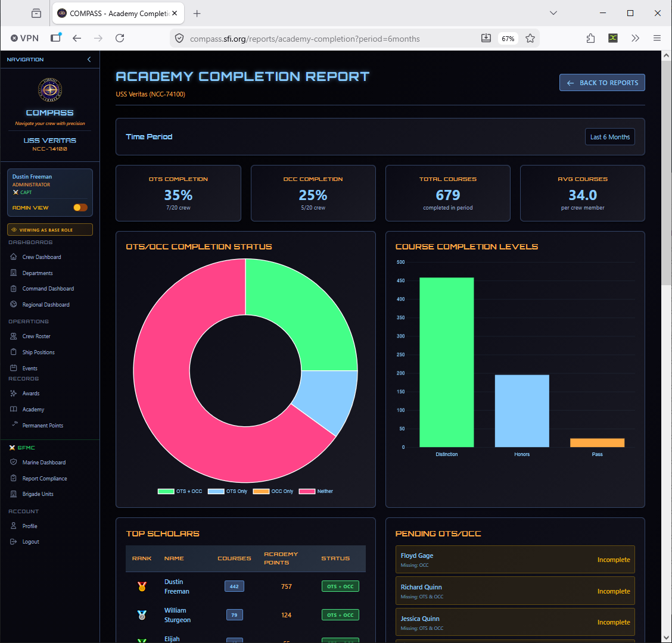Toggle OCC Only legend swatch
Image resolution: width=672 pixels, height=643 pixels.
[261, 491]
